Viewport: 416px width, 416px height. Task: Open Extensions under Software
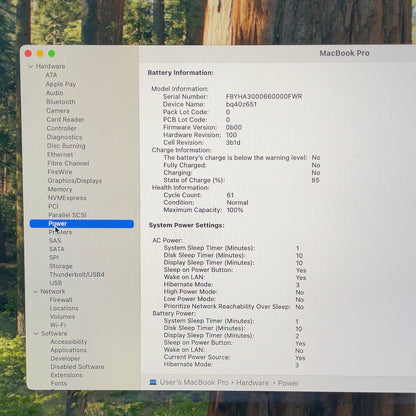[67, 375]
